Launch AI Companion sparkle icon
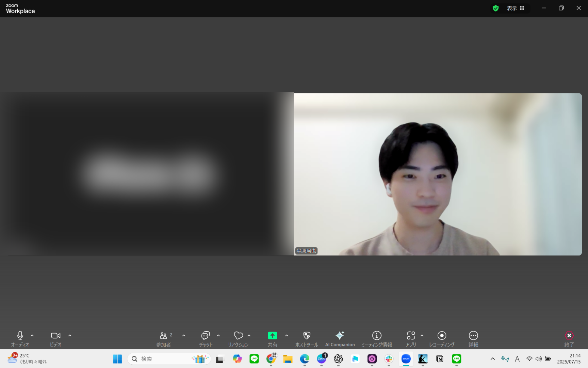588x368 pixels. point(340,339)
